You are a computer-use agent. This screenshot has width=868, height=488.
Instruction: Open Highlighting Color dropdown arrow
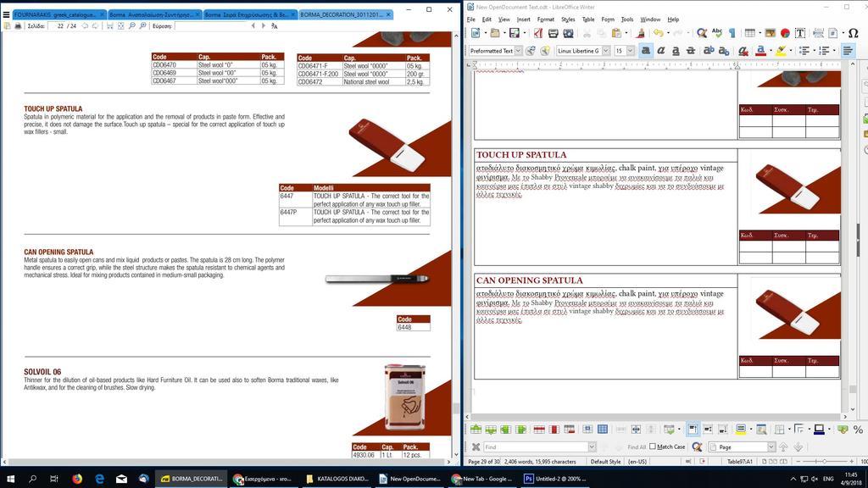(x=790, y=51)
